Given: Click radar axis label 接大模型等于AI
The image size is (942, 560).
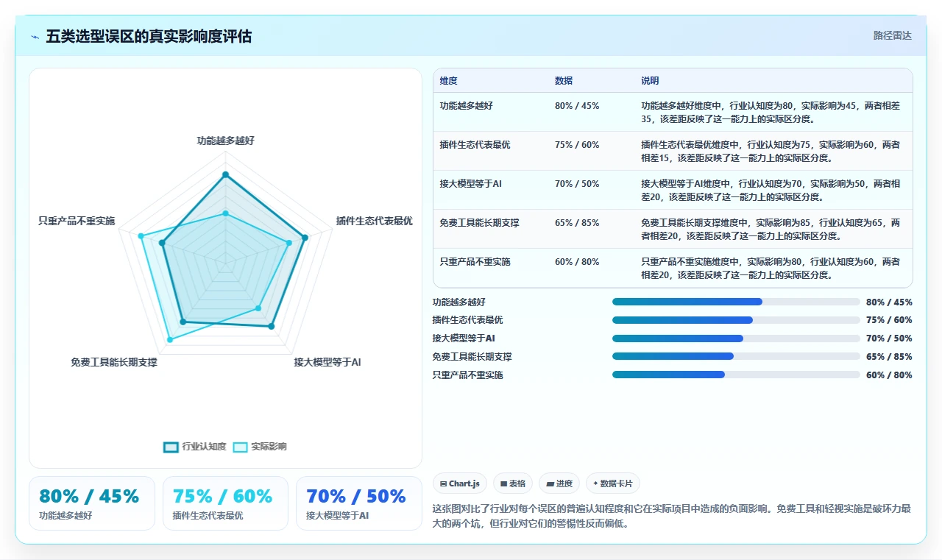Looking at the screenshot, I should [327, 362].
